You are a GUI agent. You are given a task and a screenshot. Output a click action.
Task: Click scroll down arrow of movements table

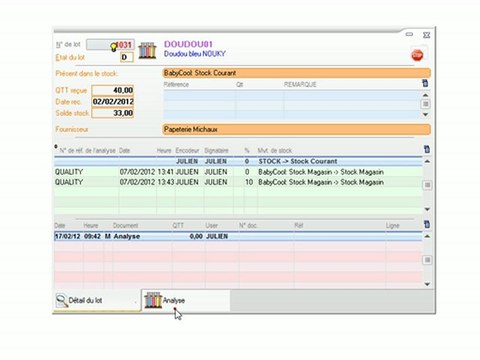coord(427,284)
